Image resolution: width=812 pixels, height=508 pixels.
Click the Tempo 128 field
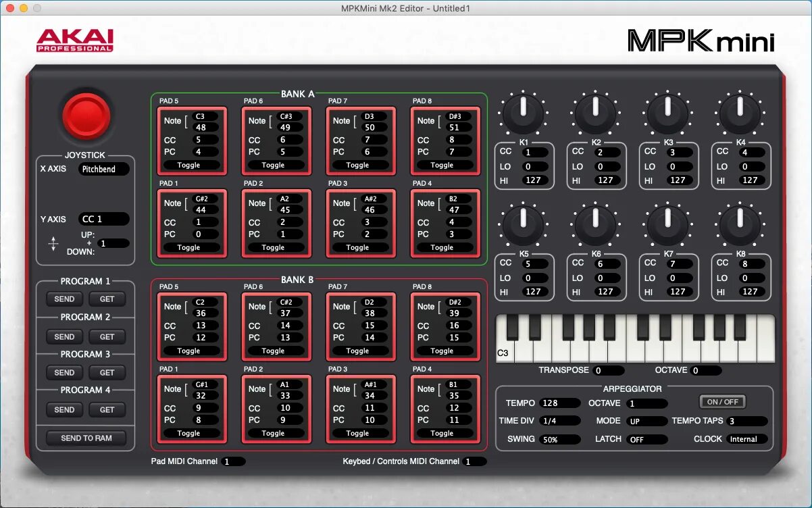coord(560,403)
